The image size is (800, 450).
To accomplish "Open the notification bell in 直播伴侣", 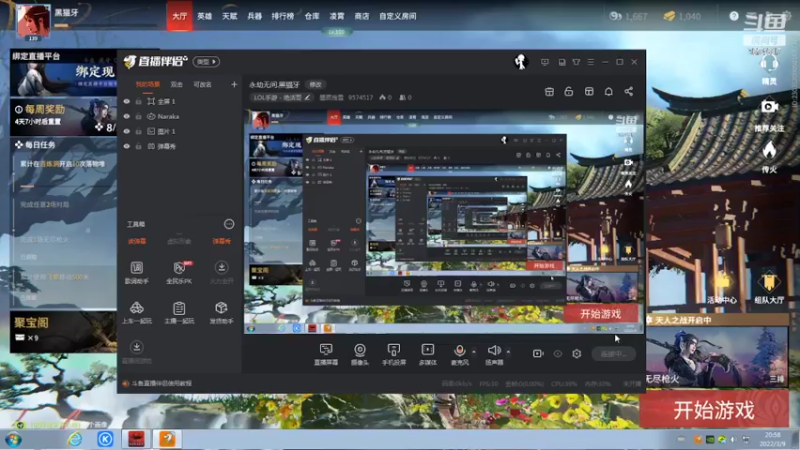I will coord(609,91).
